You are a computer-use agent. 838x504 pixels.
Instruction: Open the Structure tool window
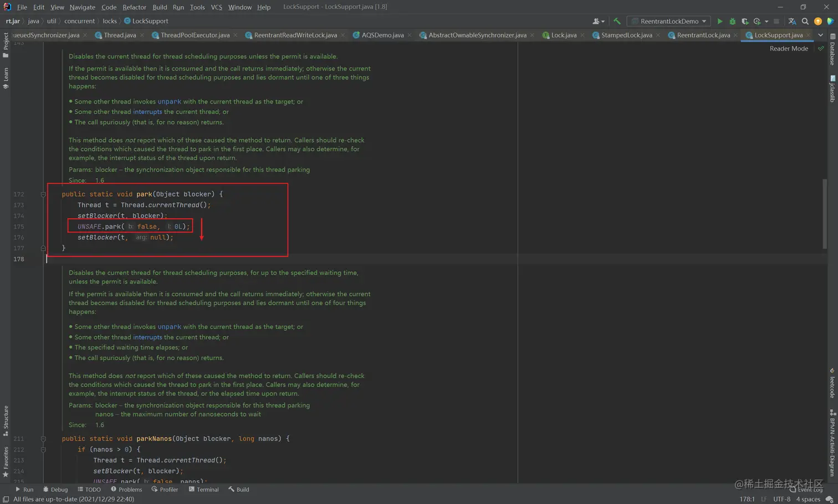6,421
